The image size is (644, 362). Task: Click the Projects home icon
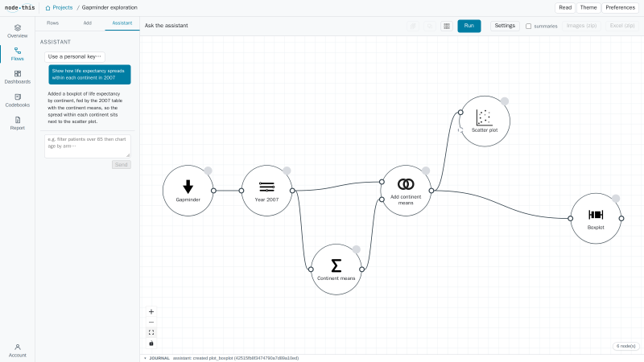[x=47, y=8]
